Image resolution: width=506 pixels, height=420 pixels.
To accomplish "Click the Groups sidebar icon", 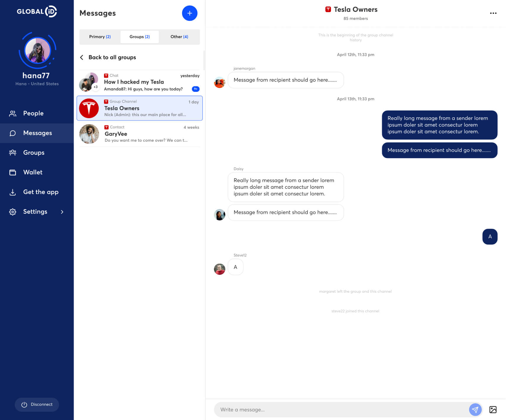I will pos(12,153).
